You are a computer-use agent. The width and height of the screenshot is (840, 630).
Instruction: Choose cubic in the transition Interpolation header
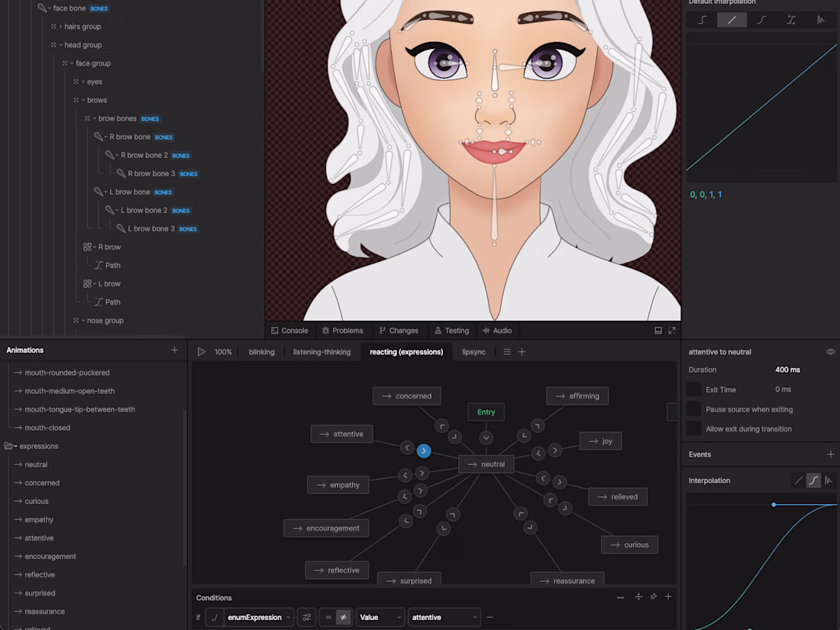(813, 480)
